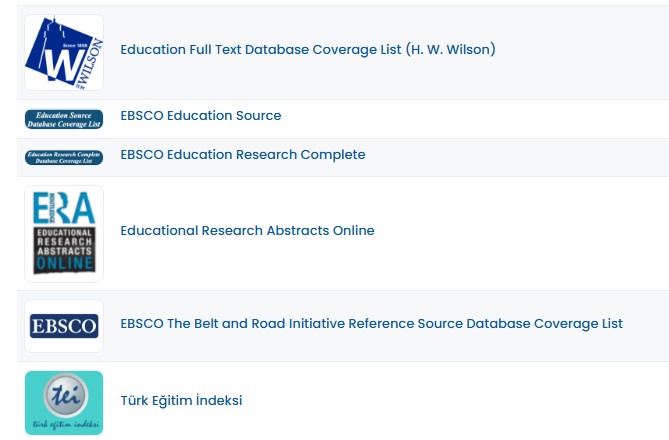Viewport: 669px width, 440px height.
Task: Click the ERA Educational Research Abstracts logo
Action: [x=63, y=233]
